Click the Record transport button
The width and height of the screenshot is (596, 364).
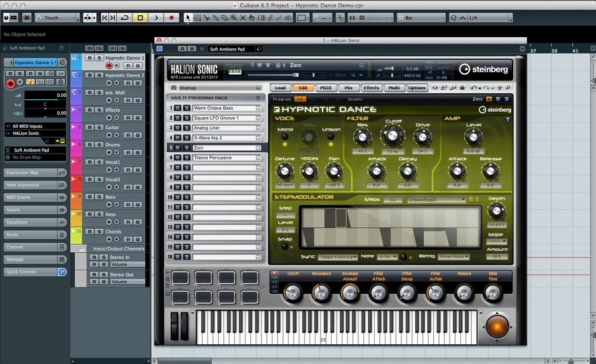pos(172,17)
